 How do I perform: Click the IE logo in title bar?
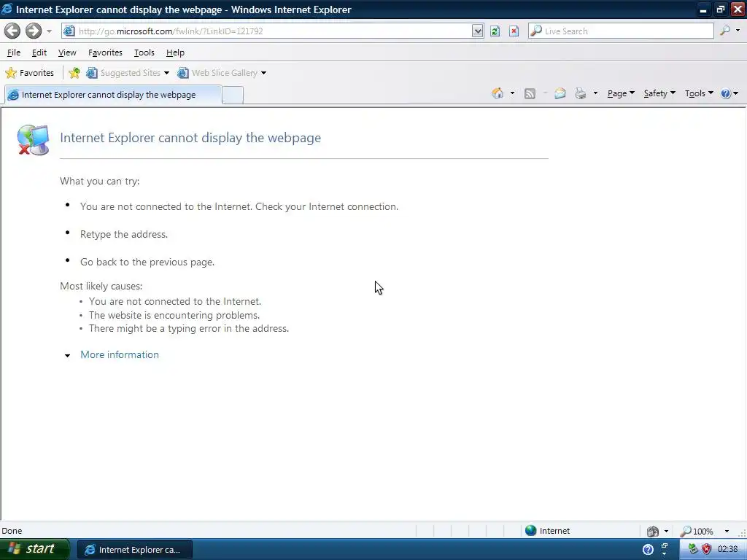(x=7, y=9)
